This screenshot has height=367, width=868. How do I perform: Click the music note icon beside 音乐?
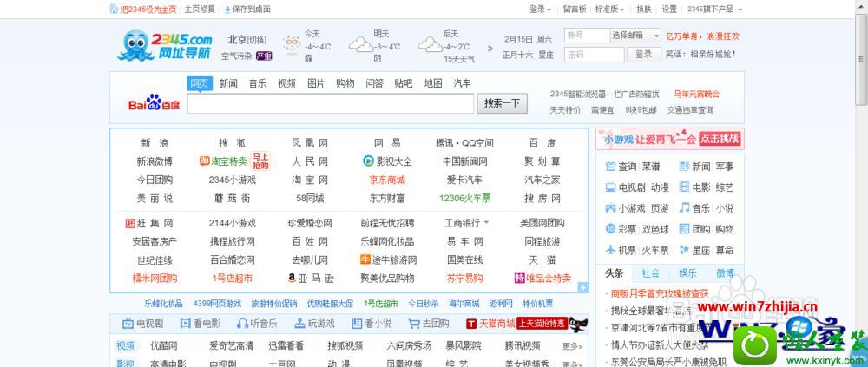(685, 207)
